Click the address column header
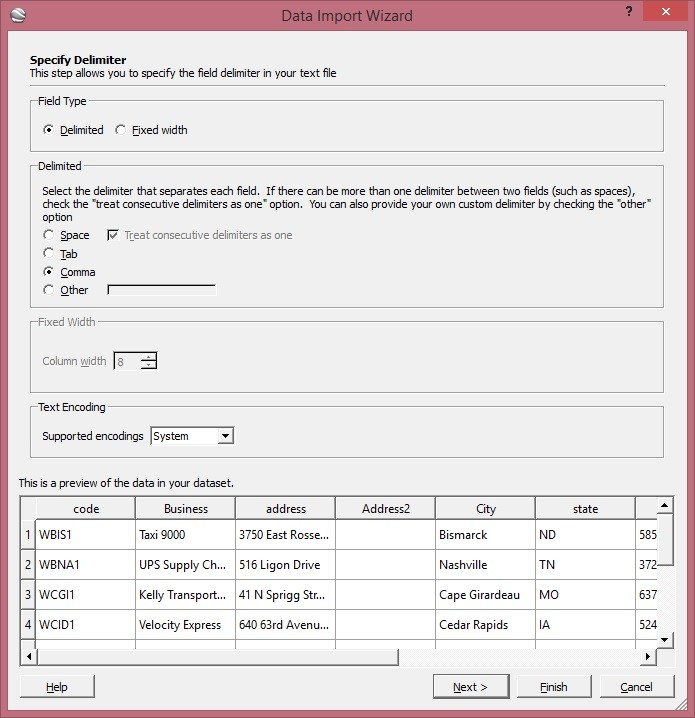 coord(285,509)
